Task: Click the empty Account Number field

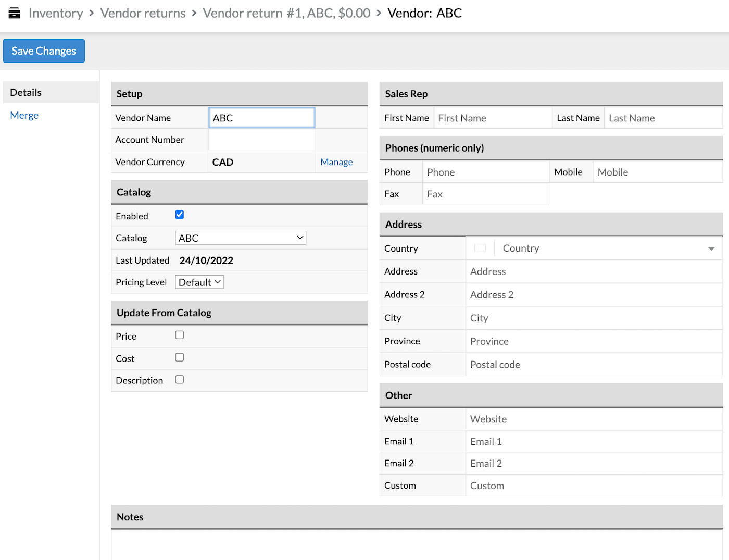Action: tap(261, 140)
